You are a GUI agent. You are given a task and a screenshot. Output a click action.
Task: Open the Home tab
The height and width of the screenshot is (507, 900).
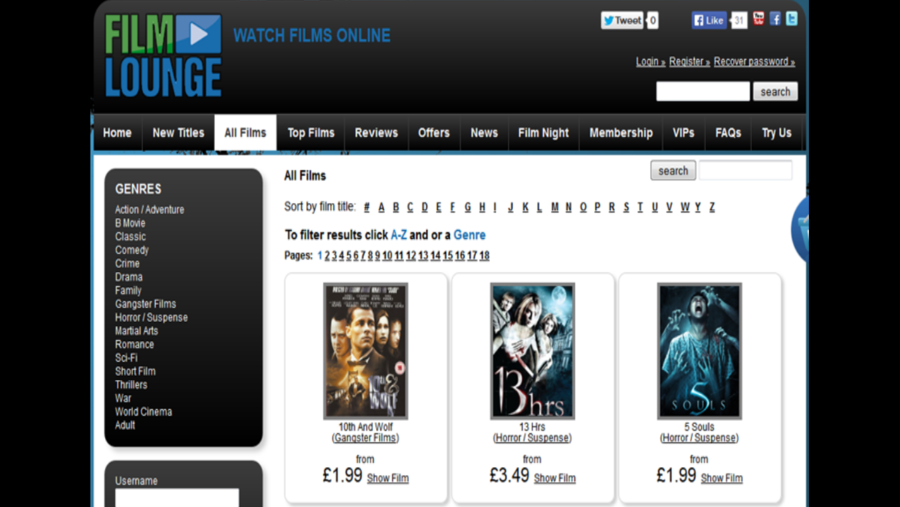117,133
